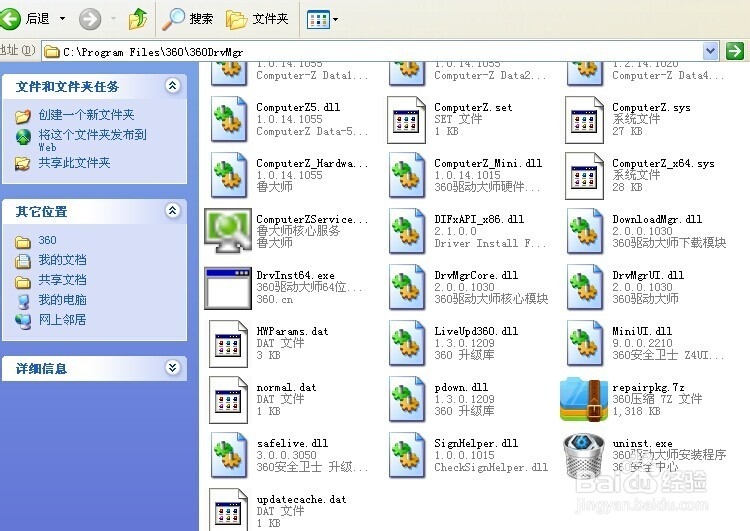Select the ComputerZ.sys file icon
The image size is (750, 531).
coord(584,120)
